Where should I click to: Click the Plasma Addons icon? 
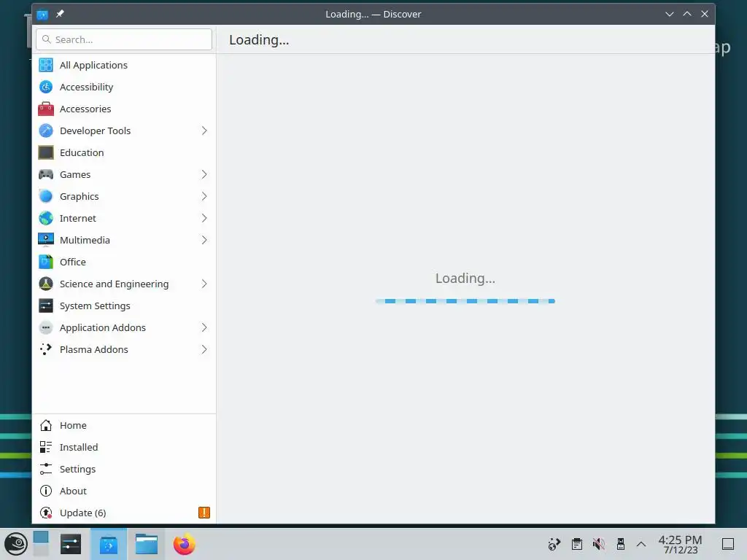pyautogui.click(x=46, y=349)
